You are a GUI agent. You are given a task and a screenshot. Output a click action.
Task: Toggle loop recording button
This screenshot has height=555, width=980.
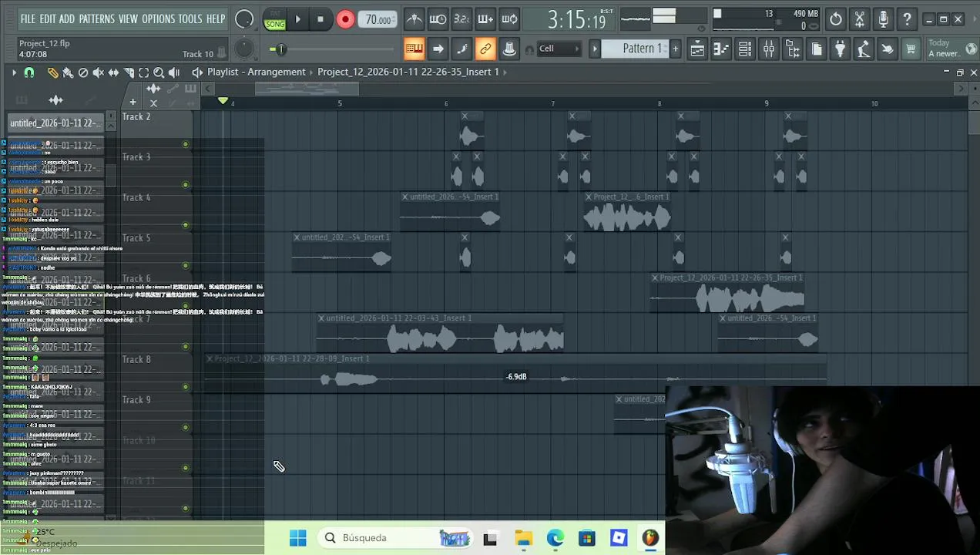pyautogui.click(x=509, y=19)
